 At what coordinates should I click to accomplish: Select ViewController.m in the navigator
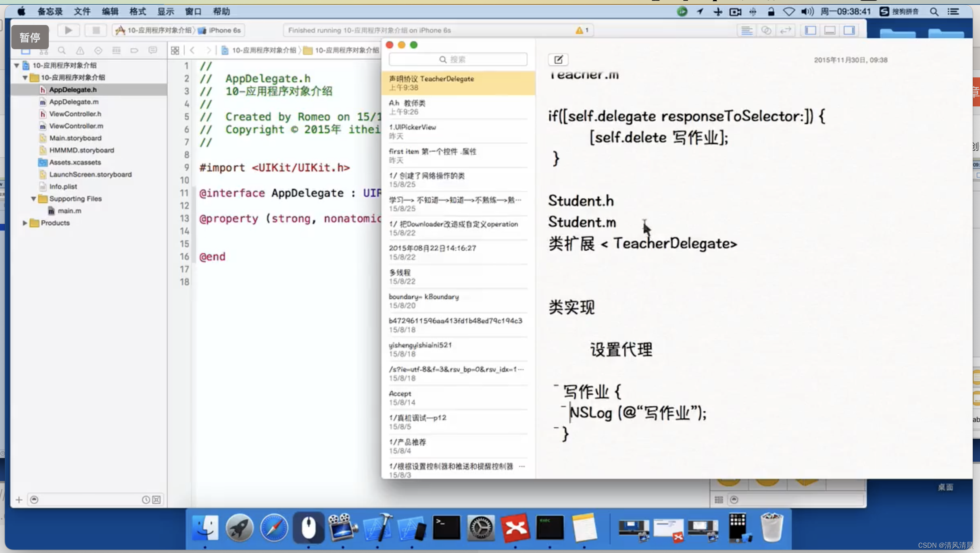[76, 126]
